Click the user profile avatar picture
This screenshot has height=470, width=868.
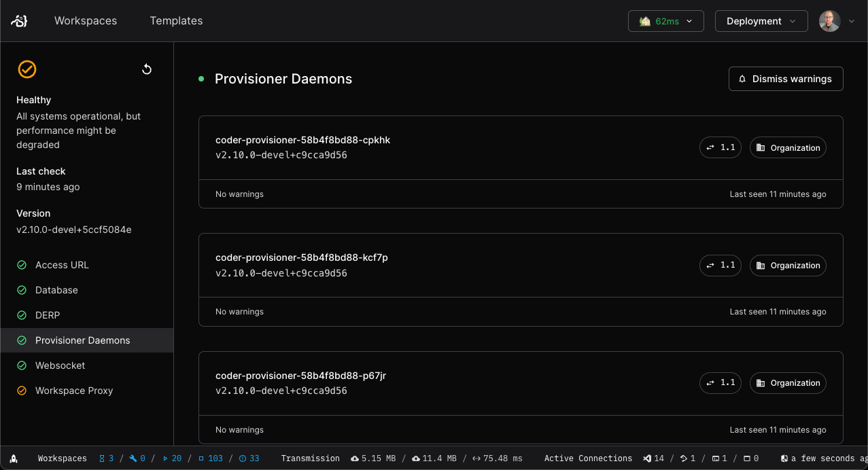tap(829, 20)
